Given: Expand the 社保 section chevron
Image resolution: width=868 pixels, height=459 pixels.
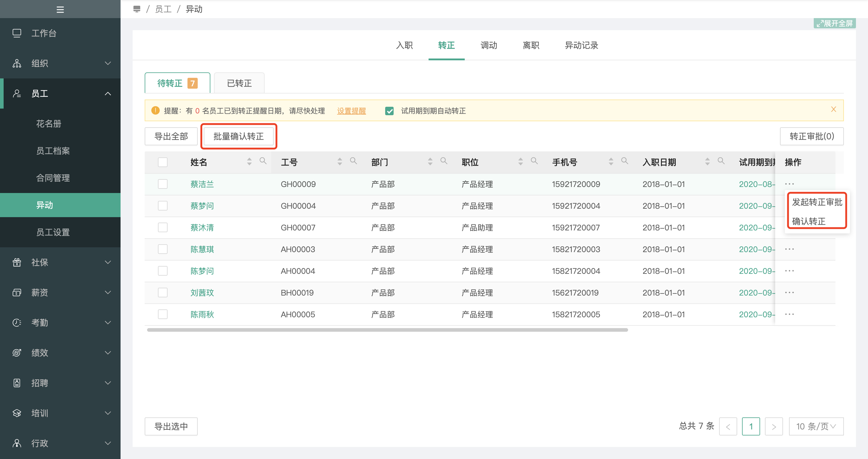Looking at the screenshot, I should (x=108, y=262).
